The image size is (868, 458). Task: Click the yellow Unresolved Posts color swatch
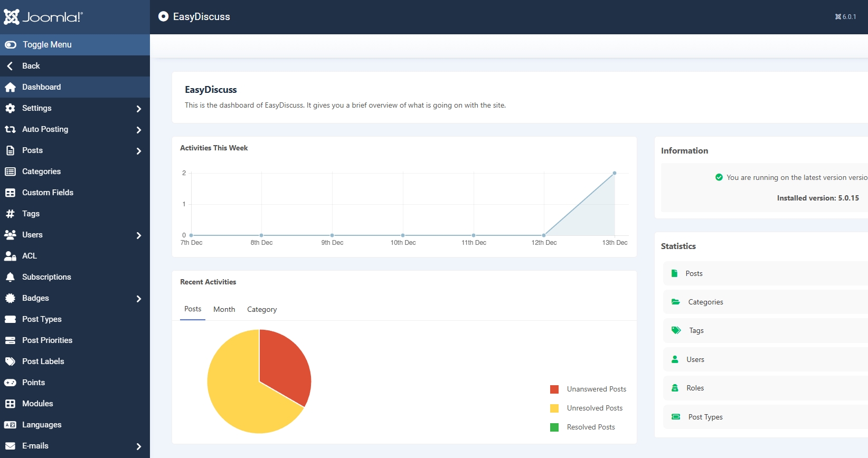tap(554, 408)
